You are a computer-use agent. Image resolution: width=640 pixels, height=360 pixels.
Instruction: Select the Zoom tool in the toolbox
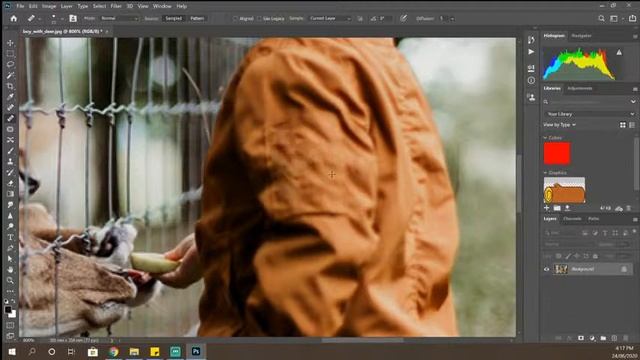coord(11,280)
